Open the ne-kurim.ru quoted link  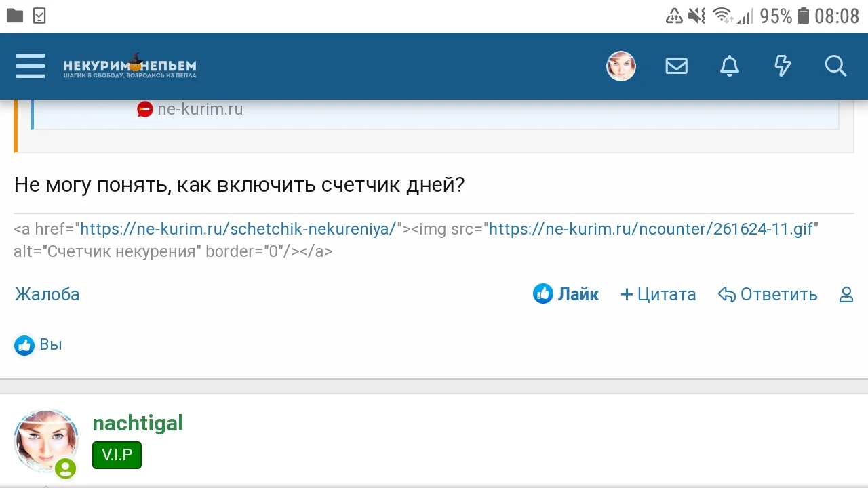tap(200, 109)
